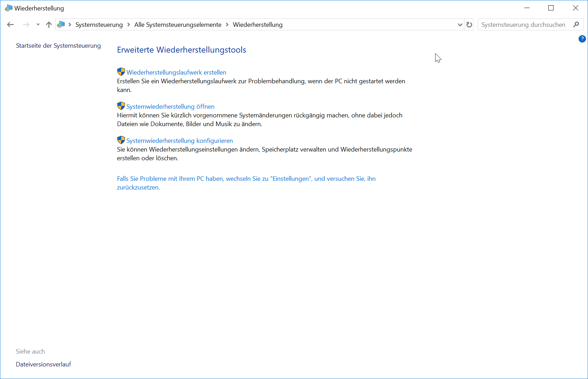Open Startseite der Systemsteuerung link
The image size is (588, 379).
pos(58,46)
